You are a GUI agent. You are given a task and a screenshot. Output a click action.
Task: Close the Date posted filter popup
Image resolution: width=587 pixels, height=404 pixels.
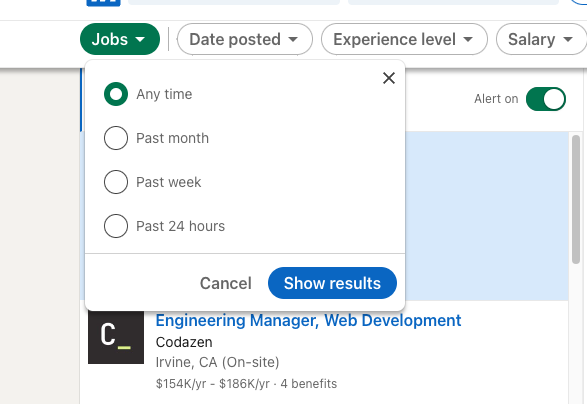click(389, 78)
